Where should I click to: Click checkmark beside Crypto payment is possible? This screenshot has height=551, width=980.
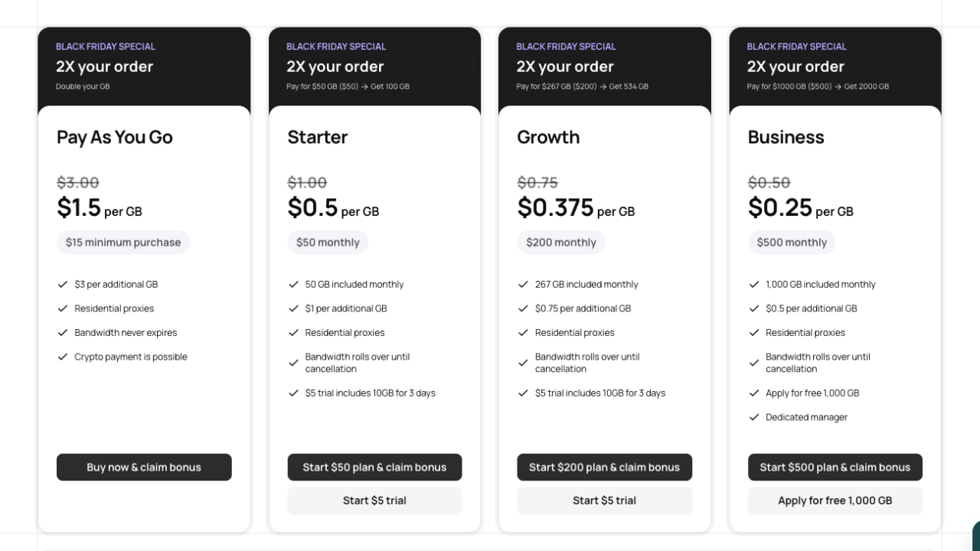pos(63,357)
